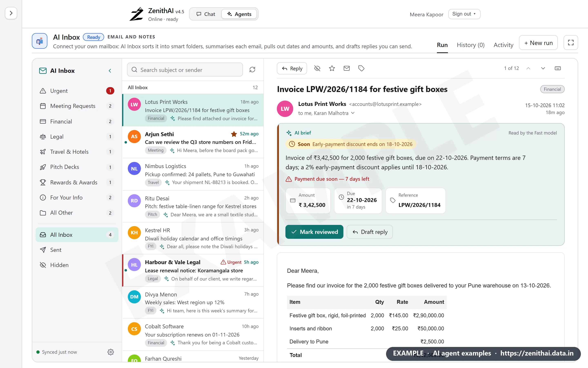Open the Pitch Decks folder

77,167
